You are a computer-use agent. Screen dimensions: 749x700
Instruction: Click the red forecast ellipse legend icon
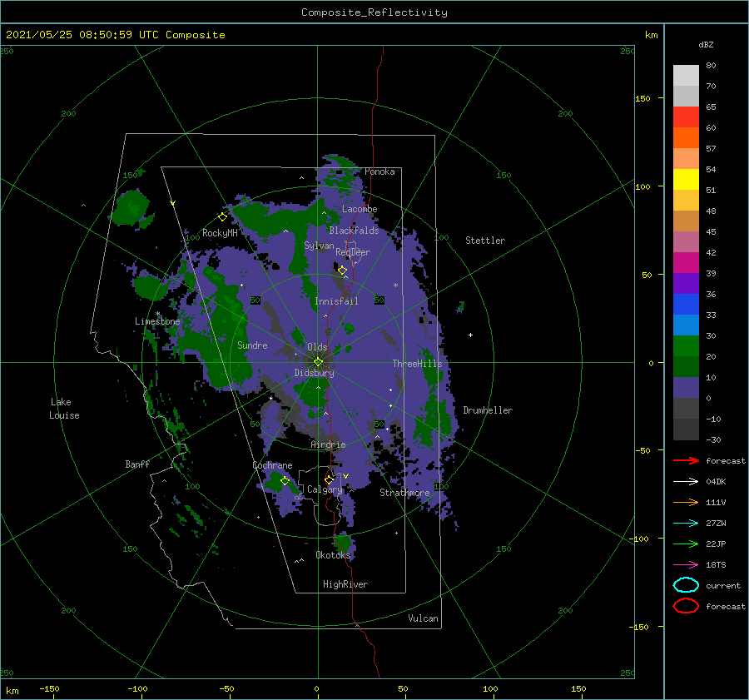click(x=686, y=606)
